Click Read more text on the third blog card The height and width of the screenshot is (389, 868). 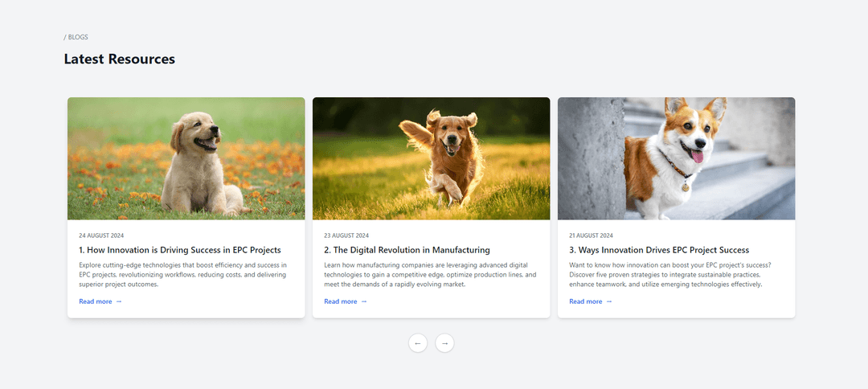click(586, 301)
